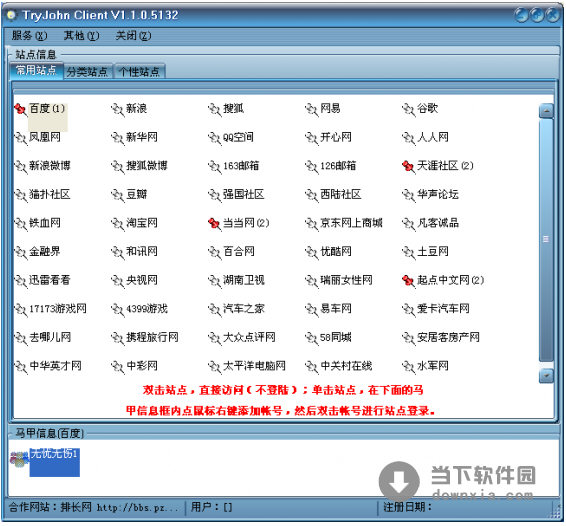This screenshot has width=566, height=526.
Task: Click the pin icon beside 58同城
Action: 311,338
